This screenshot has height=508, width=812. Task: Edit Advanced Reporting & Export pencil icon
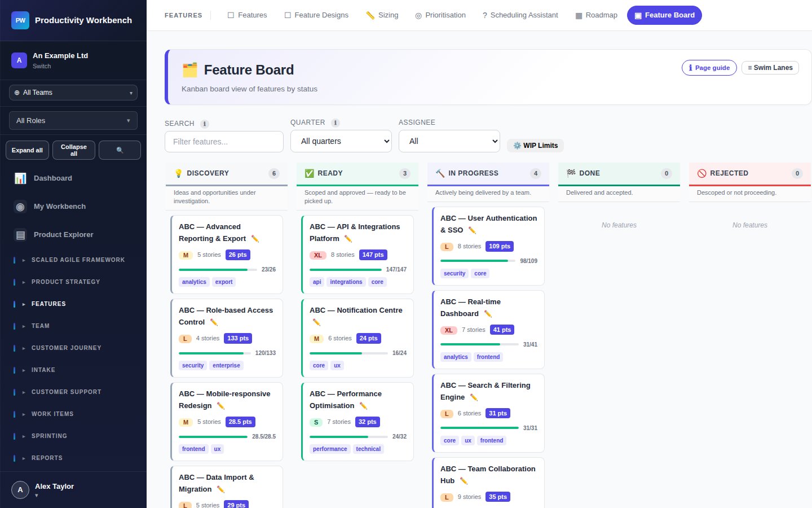click(255, 239)
